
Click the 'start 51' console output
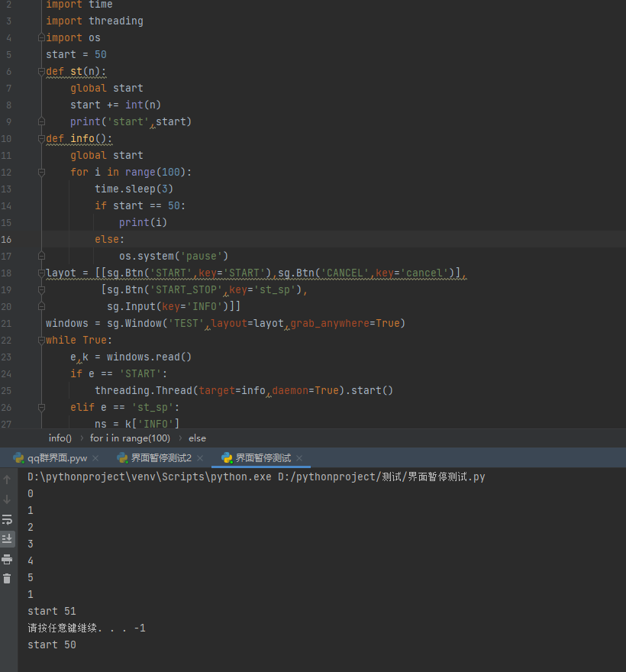point(52,611)
